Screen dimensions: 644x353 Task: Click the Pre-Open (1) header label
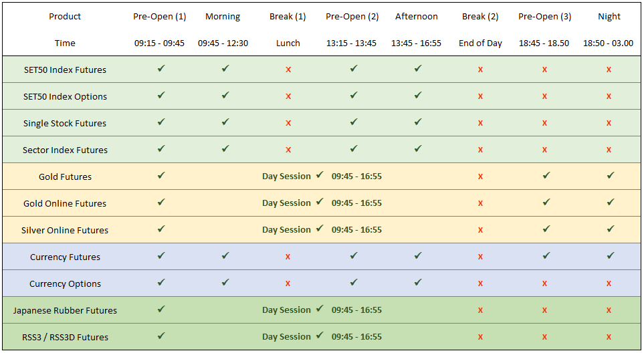[x=160, y=17]
